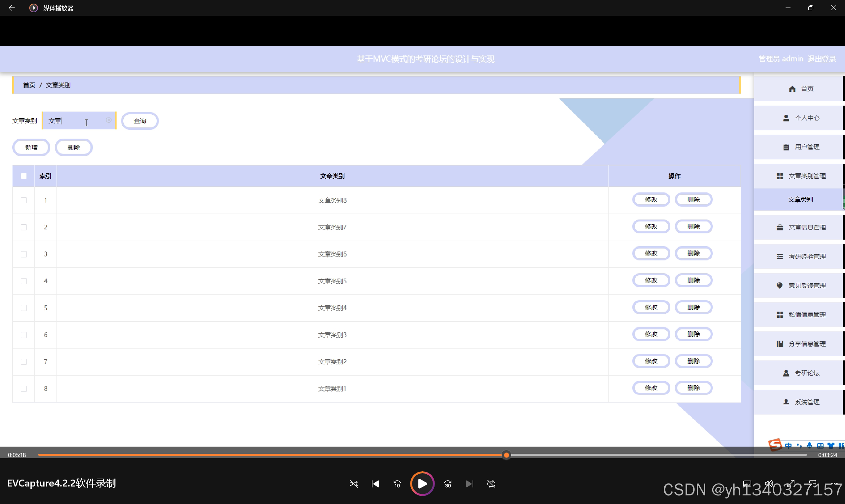
Task: Expand 文章信息管理 sidebar menu
Action: click(x=800, y=227)
